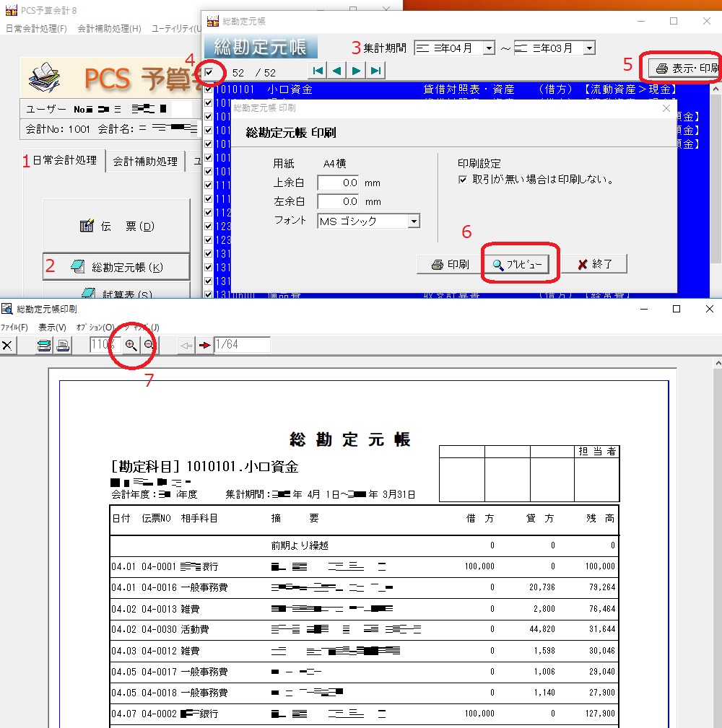Zoom in on the preview with the magnifier
This screenshot has width=722, height=728.
(131, 345)
